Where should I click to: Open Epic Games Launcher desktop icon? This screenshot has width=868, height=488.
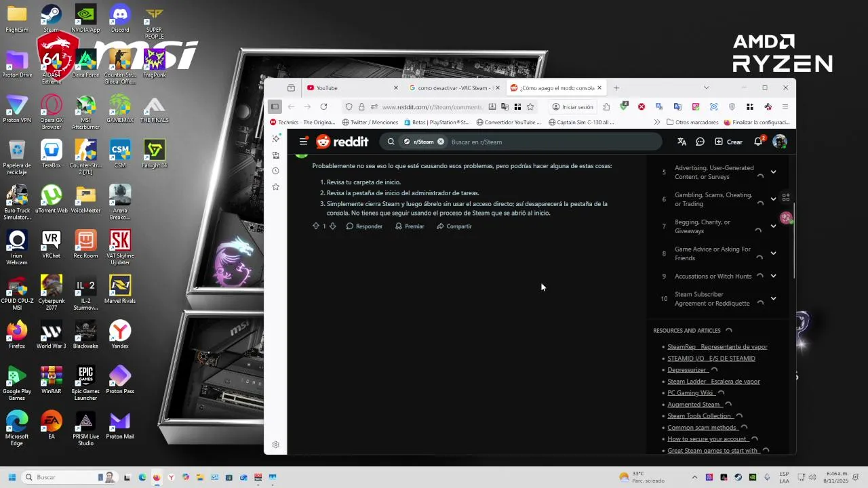tap(85, 383)
